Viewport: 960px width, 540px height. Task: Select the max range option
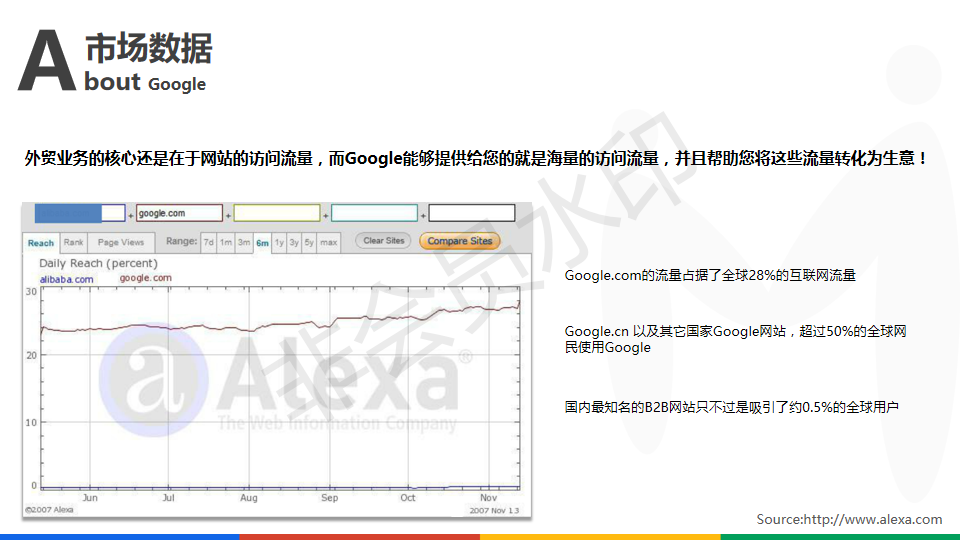[x=328, y=242]
